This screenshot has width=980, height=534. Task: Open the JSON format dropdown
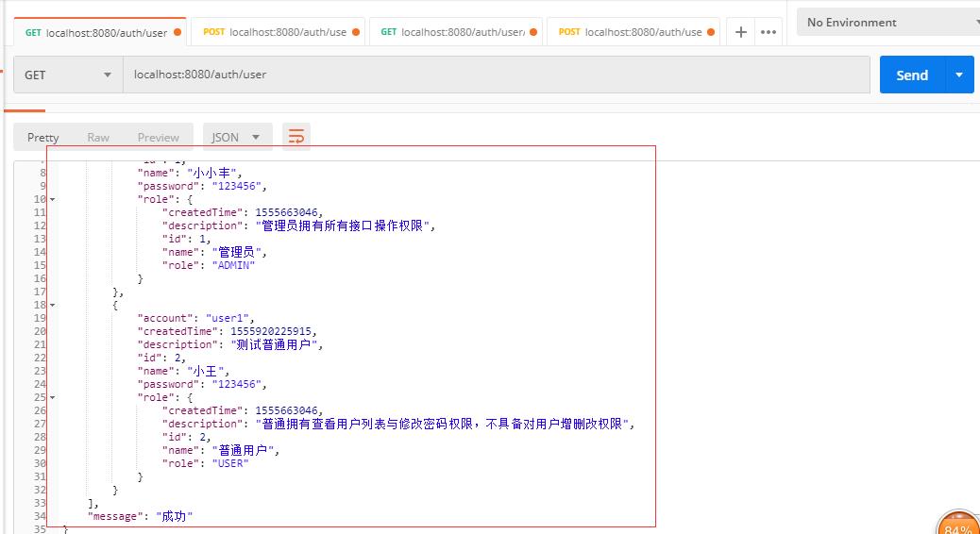tap(238, 137)
